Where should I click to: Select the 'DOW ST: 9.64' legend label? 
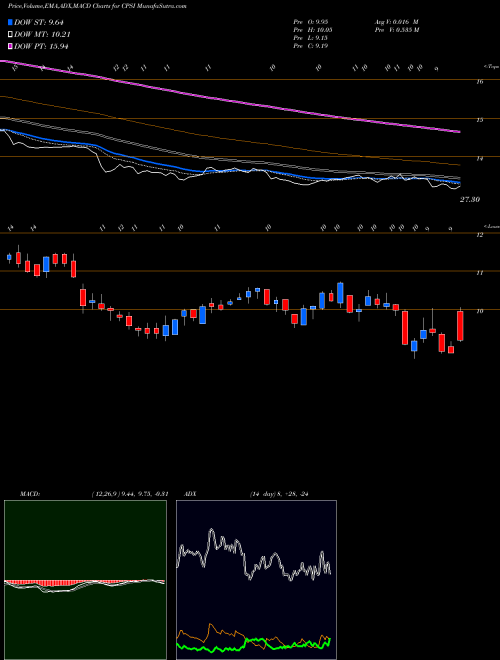39,22
